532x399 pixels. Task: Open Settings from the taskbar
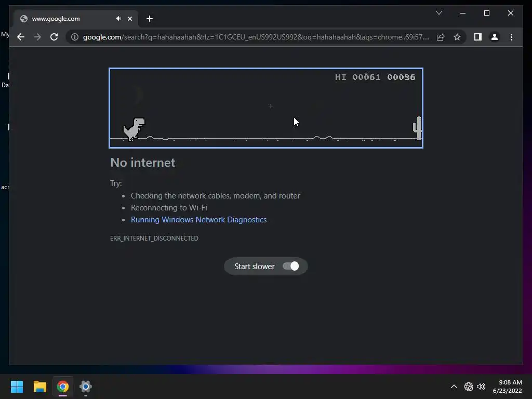click(86, 387)
